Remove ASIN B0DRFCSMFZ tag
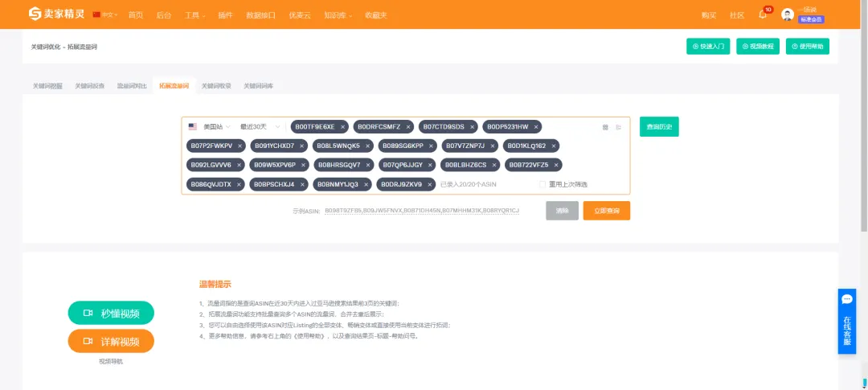 click(x=408, y=127)
